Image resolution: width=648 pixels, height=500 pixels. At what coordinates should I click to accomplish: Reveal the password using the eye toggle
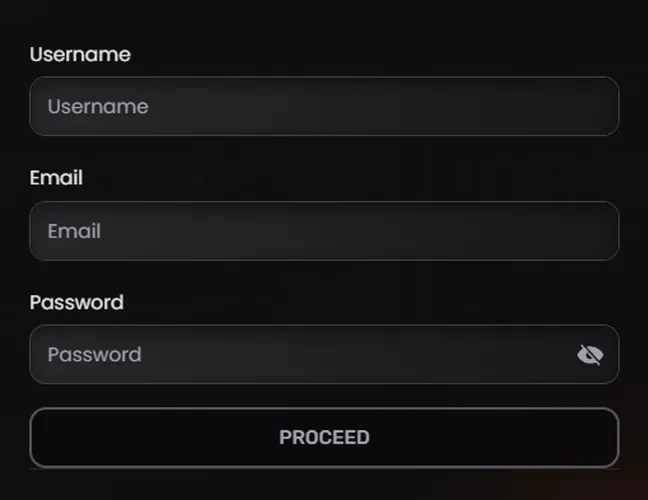(590, 354)
